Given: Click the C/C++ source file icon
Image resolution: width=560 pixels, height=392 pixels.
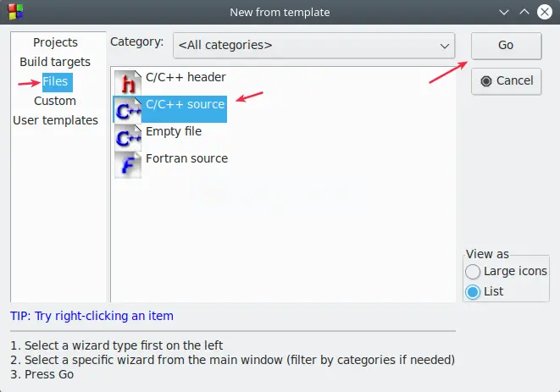Looking at the screenshot, I should pos(127,109).
